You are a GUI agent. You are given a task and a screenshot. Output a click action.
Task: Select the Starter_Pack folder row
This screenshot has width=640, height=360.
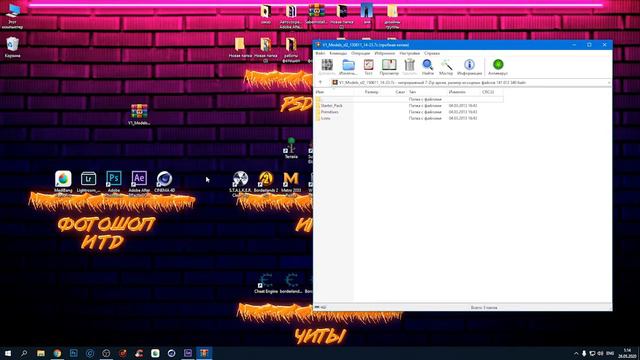409,106
